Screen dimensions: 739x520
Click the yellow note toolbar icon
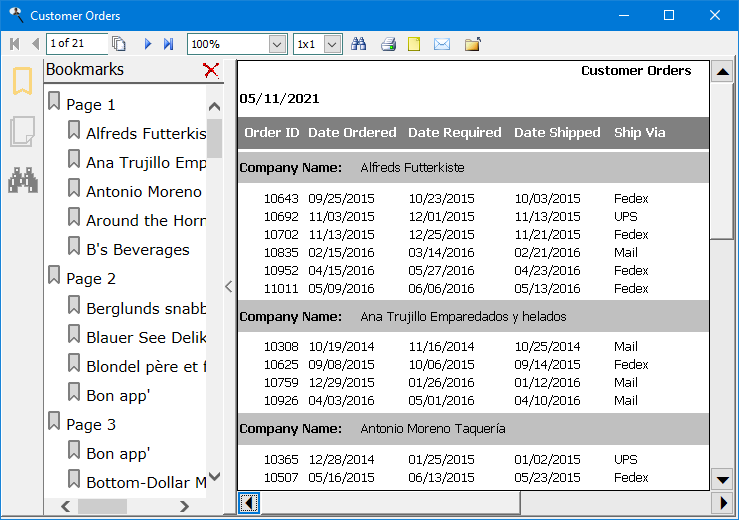coord(414,44)
